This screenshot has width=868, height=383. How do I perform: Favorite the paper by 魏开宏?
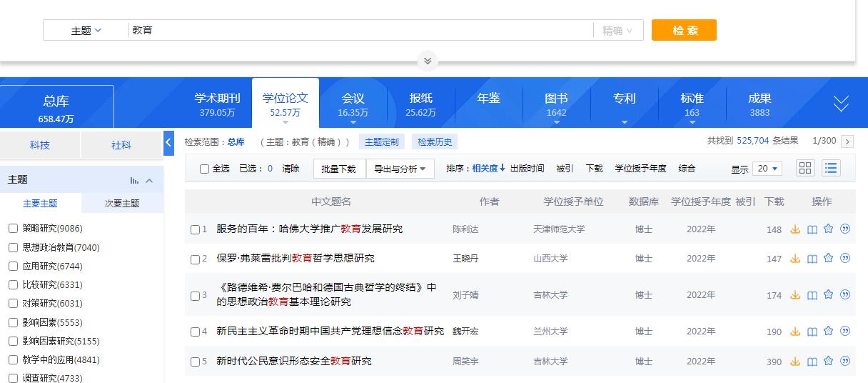click(828, 331)
